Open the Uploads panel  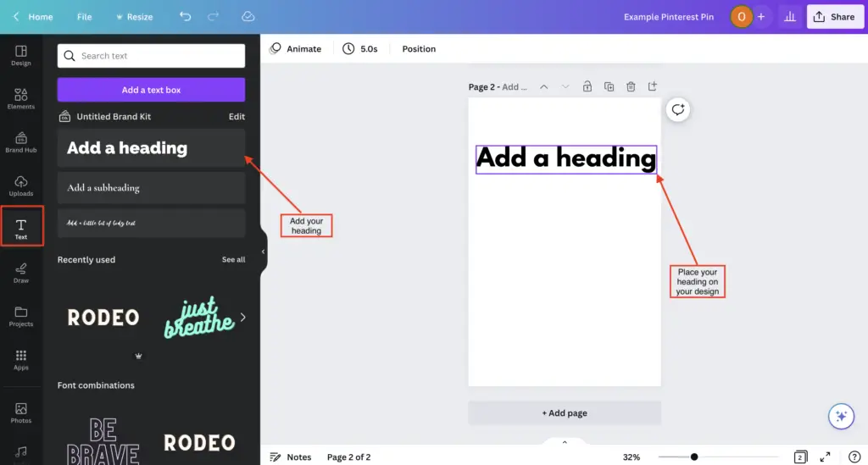click(21, 185)
